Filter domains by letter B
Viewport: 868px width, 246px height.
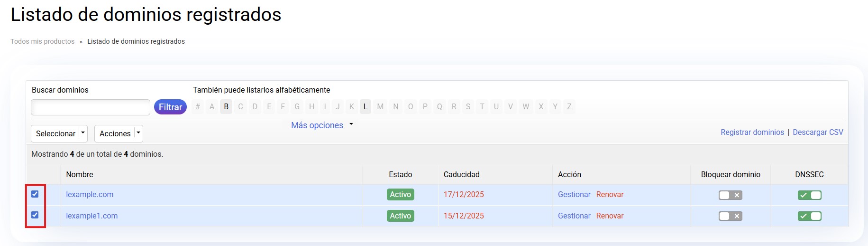226,106
